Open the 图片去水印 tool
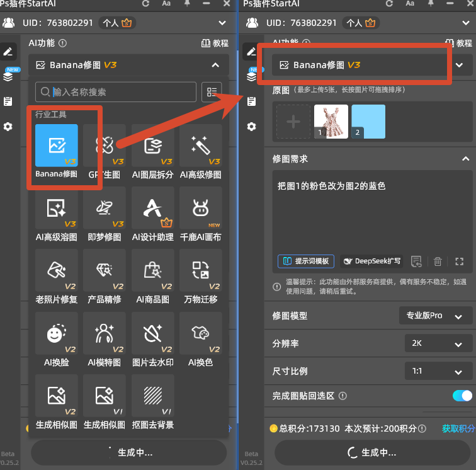Viewport: 476px width, 470px height. tap(153, 333)
